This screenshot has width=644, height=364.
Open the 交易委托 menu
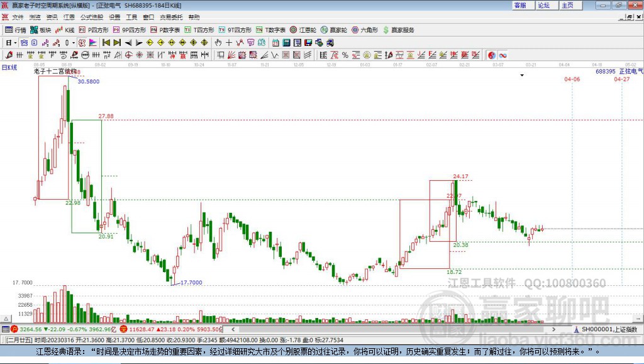[171, 17]
